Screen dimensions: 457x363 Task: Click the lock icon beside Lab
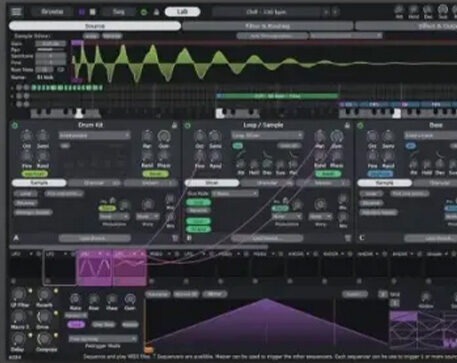(156, 12)
